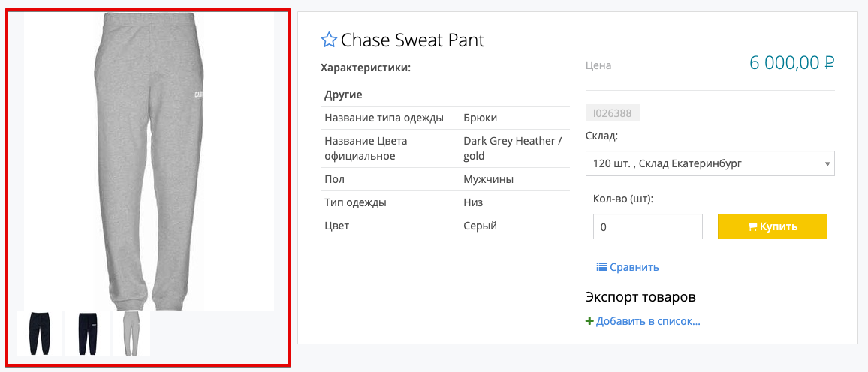868x372 pixels.
Task: Click the arrow on the Склад Екатеринбург selector
Action: (827, 163)
